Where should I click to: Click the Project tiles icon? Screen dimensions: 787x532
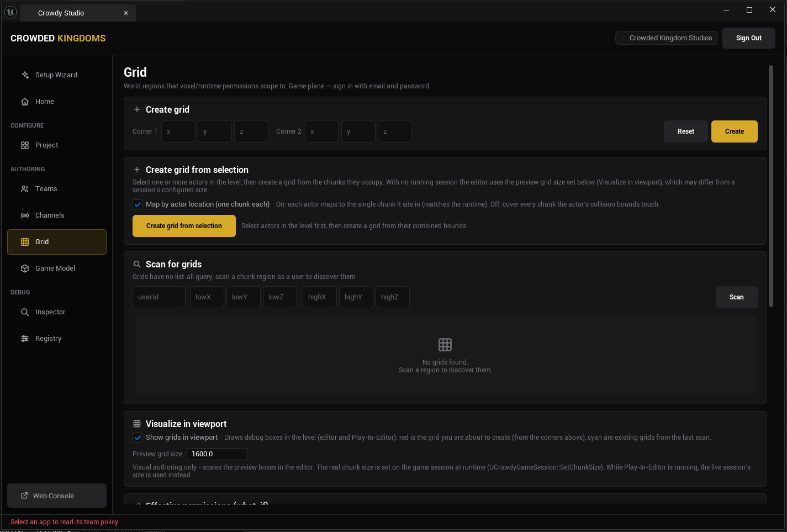click(x=25, y=145)
